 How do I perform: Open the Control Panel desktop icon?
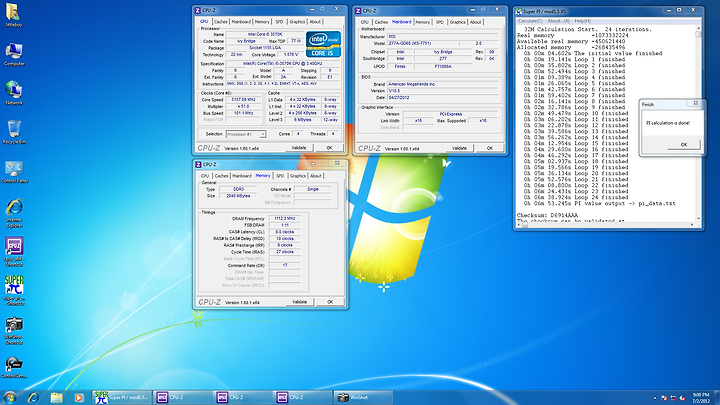pos(14,171)
